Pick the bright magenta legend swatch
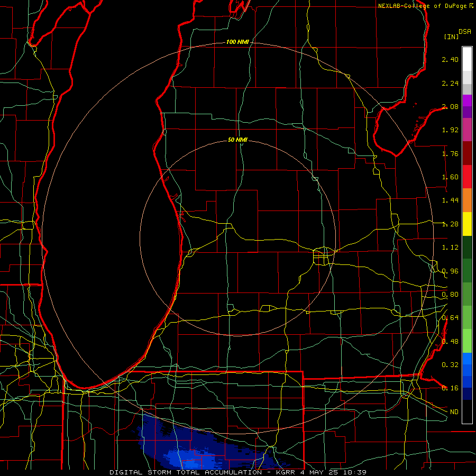Viewport: 476px width, 476px height. tap(467, 100)
